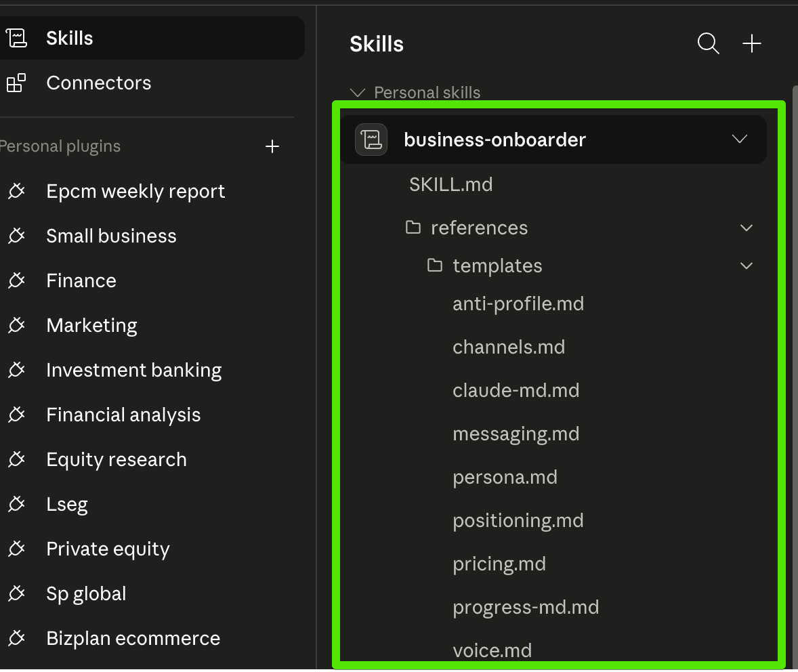Open channels.md file
798x672 pixels.
[x=509, y=348]
